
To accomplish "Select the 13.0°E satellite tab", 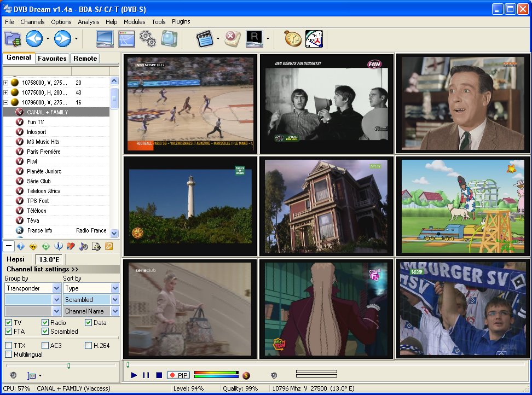I will pos(49,259).
